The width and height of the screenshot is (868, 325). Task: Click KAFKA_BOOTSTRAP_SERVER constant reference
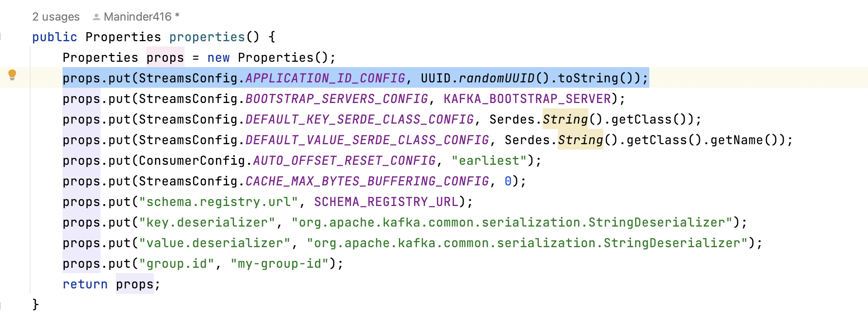pyautogui.click(x=527, y=99)
